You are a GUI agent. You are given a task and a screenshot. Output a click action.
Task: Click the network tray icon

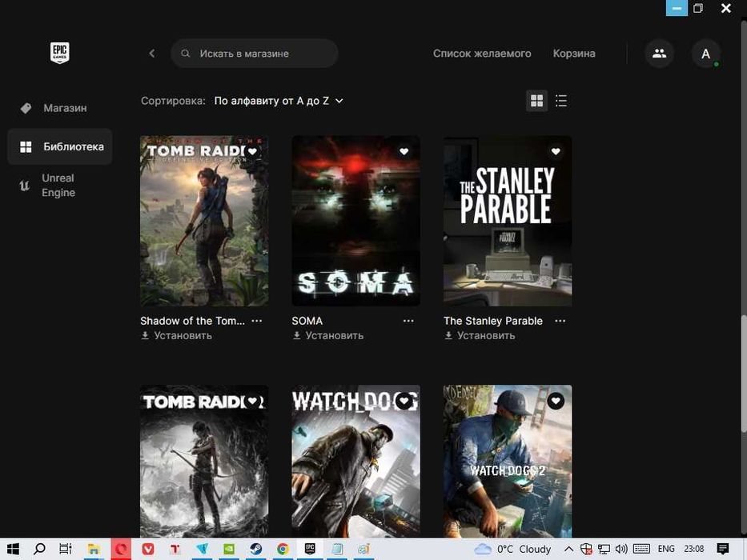tap(604, 549)
